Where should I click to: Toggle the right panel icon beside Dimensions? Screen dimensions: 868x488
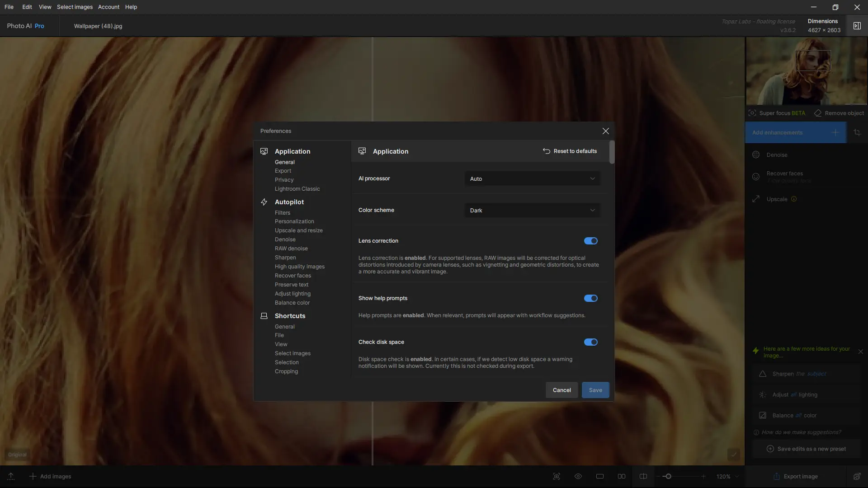pos(857,26)
